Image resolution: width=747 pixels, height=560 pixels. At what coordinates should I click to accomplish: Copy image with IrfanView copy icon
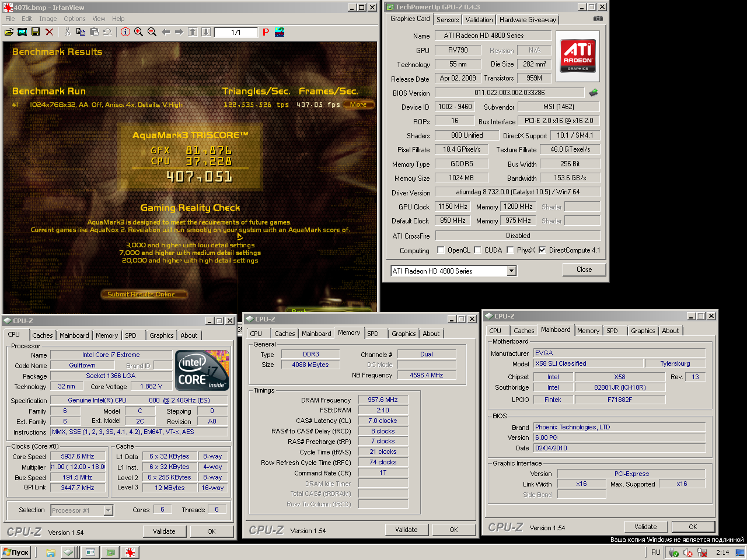(81, 32)
